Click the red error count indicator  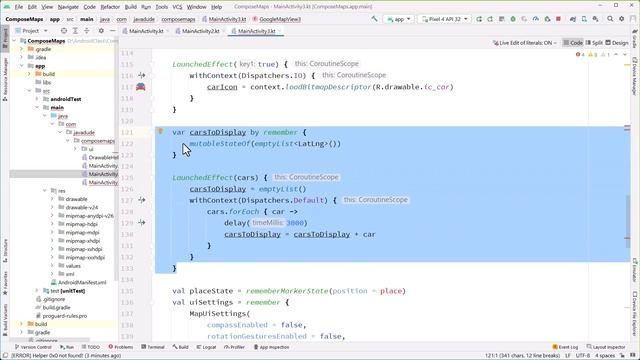tap(580, 54)
